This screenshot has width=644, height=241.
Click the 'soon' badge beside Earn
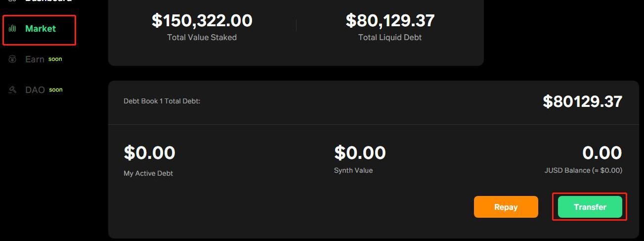[55, 59]
